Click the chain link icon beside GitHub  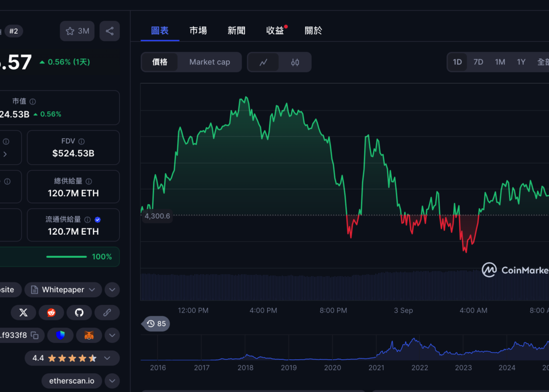point(107,313)
